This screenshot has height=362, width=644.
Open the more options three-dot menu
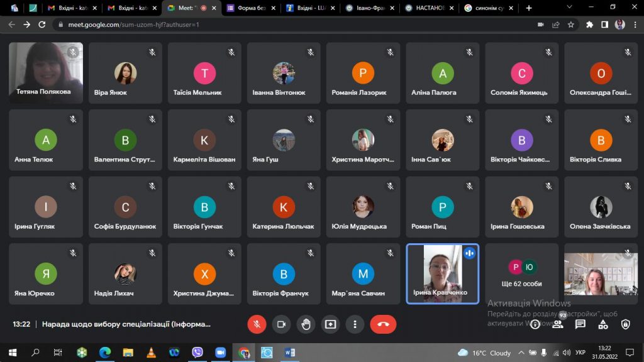[x=355, y=324]
